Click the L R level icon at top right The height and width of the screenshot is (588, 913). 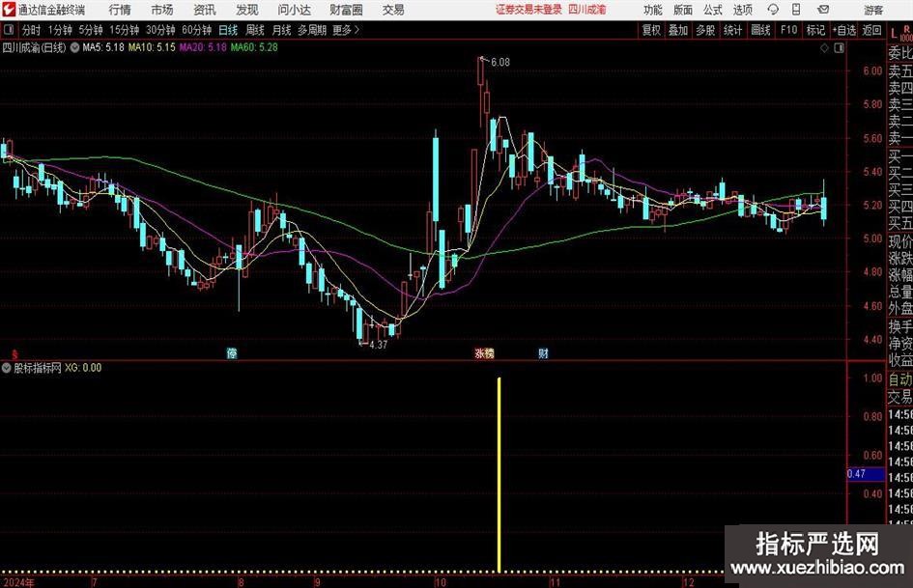point(900,33)
